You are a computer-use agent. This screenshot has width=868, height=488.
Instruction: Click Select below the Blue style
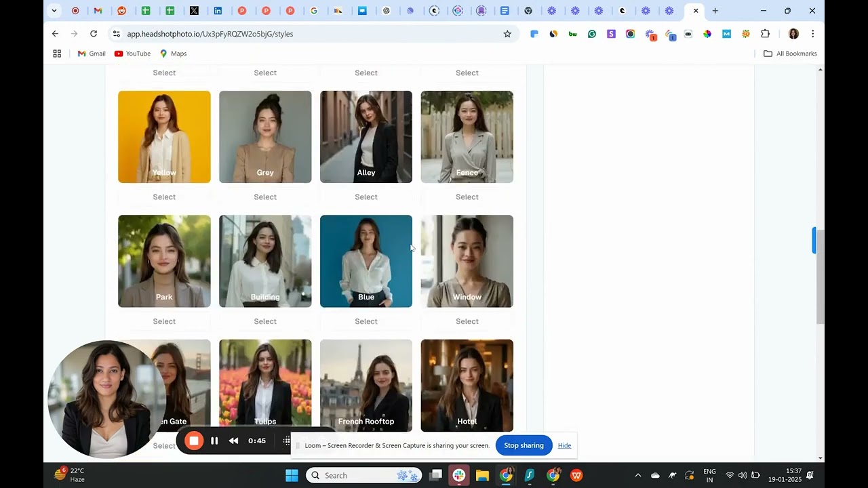coord(366,321)
